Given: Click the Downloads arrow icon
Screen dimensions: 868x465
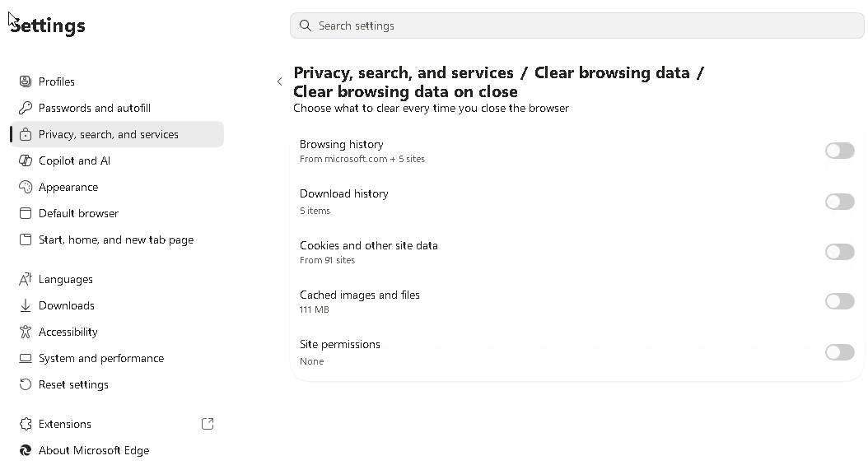Looking at the screenshot, I should point(26,305).
